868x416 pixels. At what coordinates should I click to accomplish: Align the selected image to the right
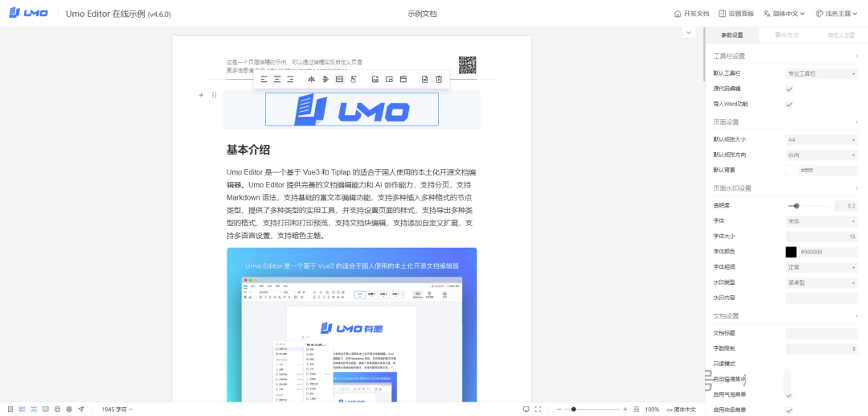coord(290,79)
